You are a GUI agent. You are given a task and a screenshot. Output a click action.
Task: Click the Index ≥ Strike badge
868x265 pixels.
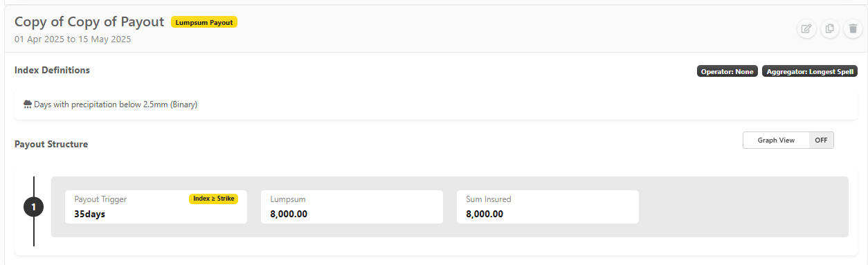213,199
